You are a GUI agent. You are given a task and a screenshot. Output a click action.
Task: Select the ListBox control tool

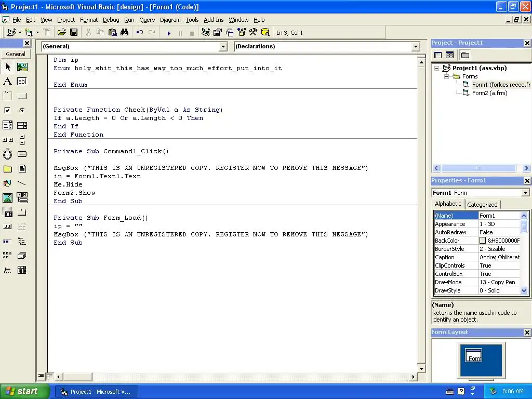pyautogui.click(x=22, y=125)
